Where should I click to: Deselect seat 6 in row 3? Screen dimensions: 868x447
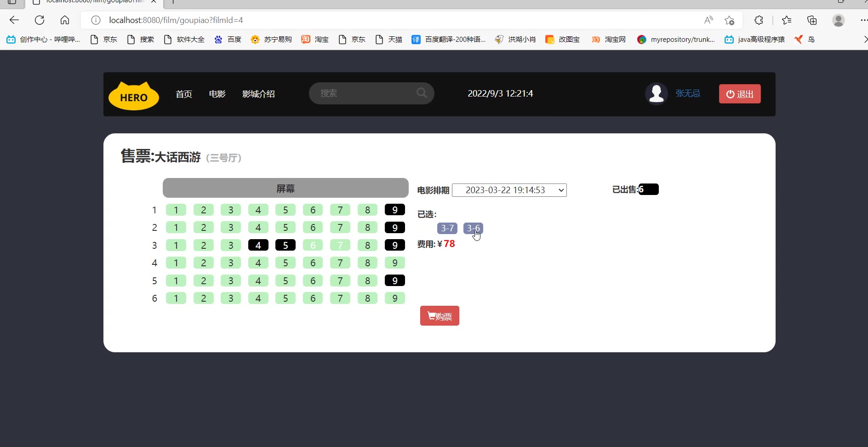[x=313, y=245]
